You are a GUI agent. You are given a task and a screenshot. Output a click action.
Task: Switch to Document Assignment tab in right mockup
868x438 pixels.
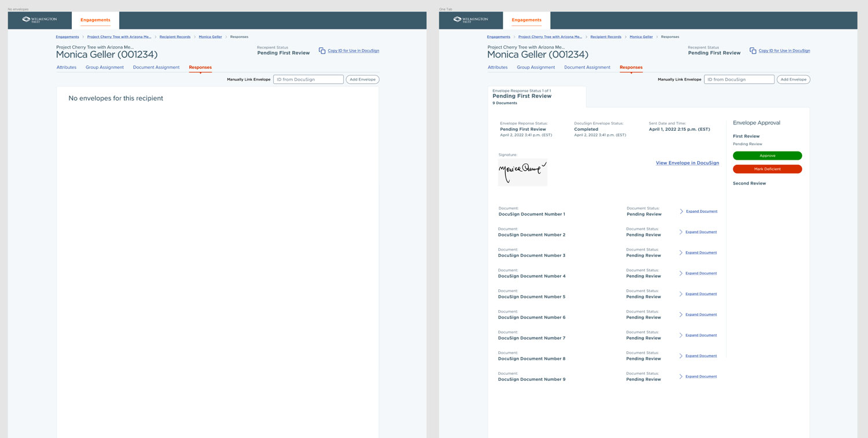pos(587,67)
